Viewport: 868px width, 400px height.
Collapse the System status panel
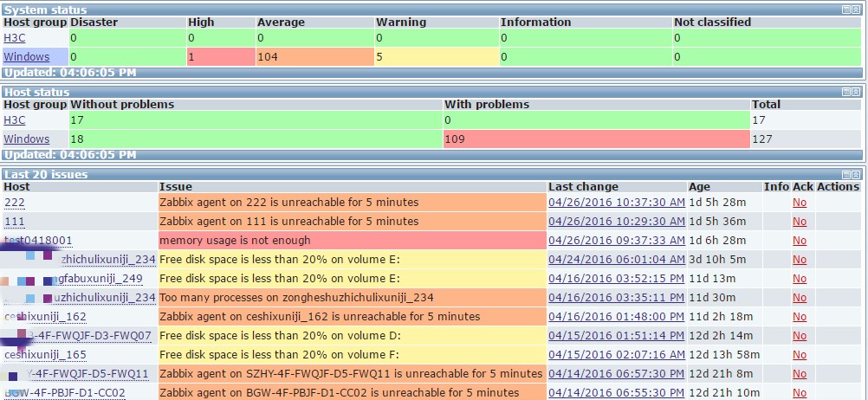(858, 10)
